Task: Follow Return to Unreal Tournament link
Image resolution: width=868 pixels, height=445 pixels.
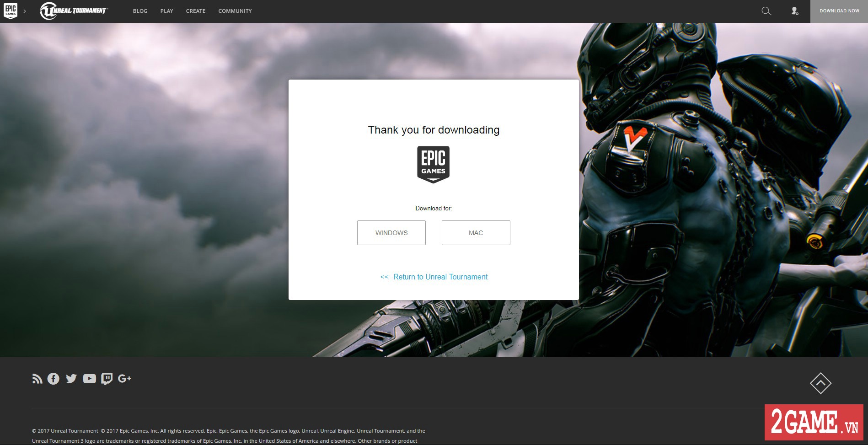Action: click(434, 277)
